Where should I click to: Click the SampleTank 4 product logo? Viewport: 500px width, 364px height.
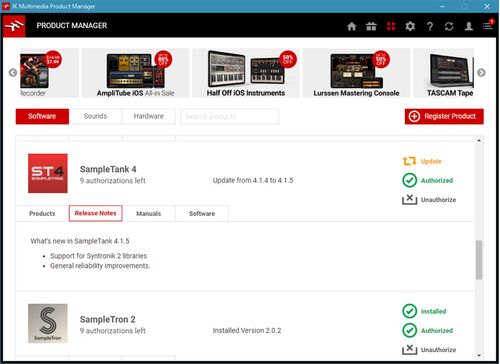click(x=48, y=173)
